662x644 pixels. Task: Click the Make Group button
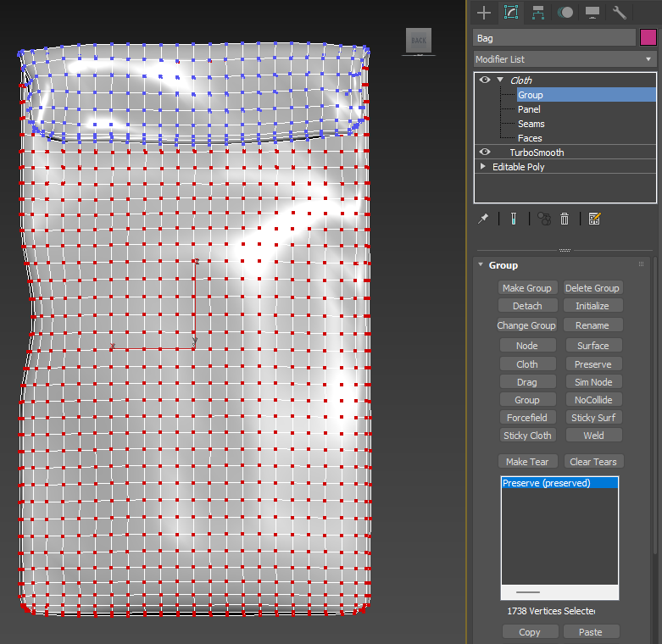tap(526, 288)
